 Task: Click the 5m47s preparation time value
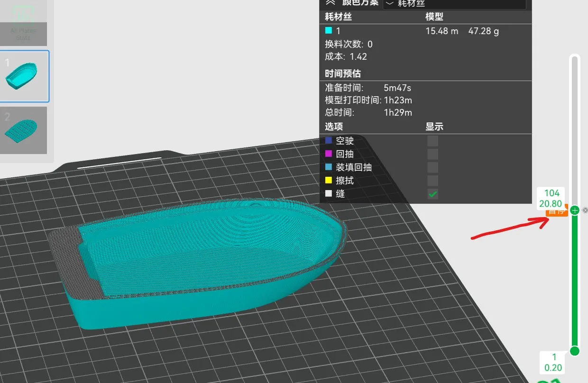397,88
